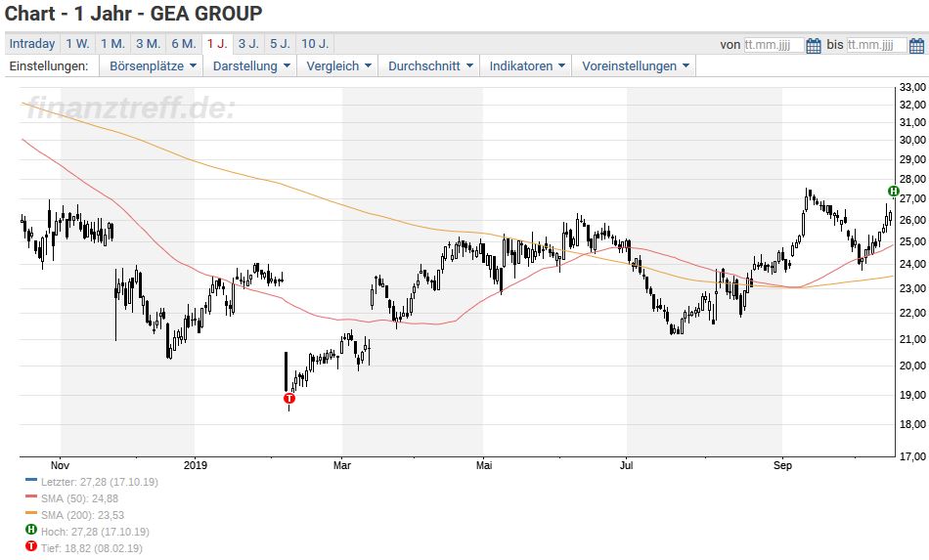Click the '2019' x-axis label
Screen dimensions: 929x560
point(196,465)
